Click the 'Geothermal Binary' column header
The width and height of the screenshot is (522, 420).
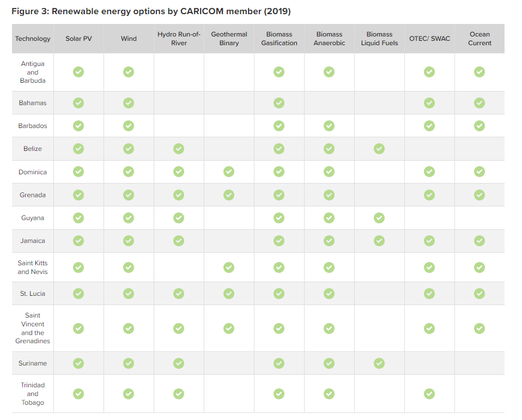tap(229, 39)
